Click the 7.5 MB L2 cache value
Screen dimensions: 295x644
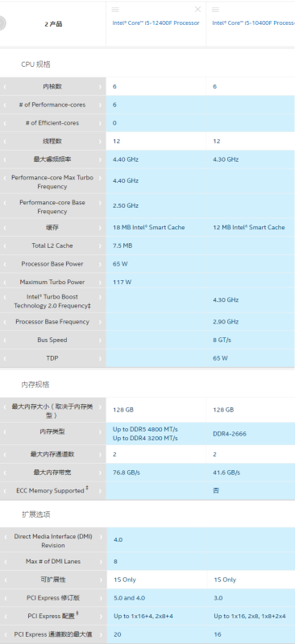pyautogui.click(x=123, y=246)
